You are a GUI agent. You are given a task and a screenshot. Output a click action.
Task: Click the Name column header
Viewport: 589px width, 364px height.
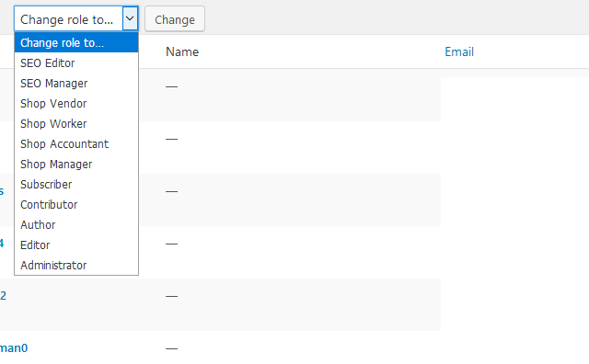click(x=182, y=51)
